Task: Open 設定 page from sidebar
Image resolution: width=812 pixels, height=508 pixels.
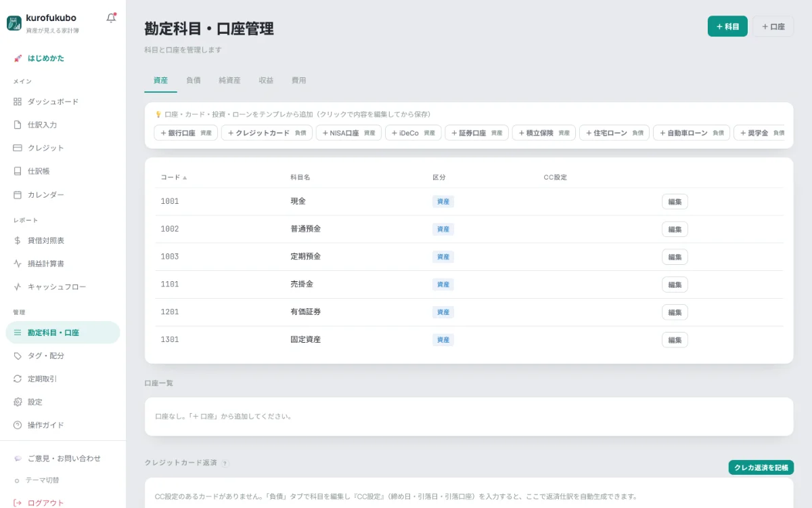Action: [63, 402]
